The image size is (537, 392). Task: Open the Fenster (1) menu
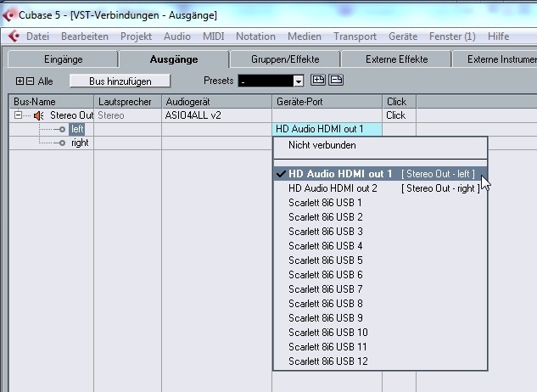[452, 36]
